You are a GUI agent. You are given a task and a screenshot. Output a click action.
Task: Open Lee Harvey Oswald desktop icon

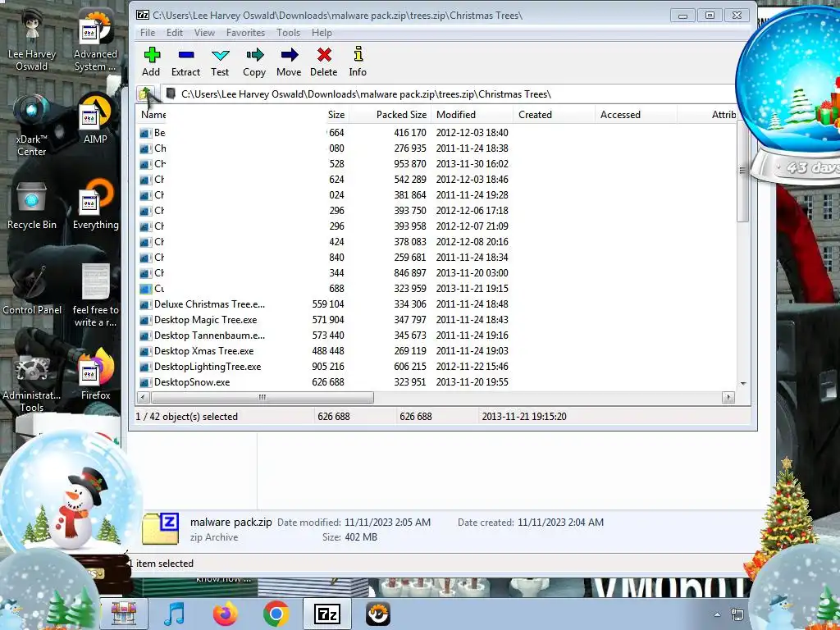coord(32,41)
